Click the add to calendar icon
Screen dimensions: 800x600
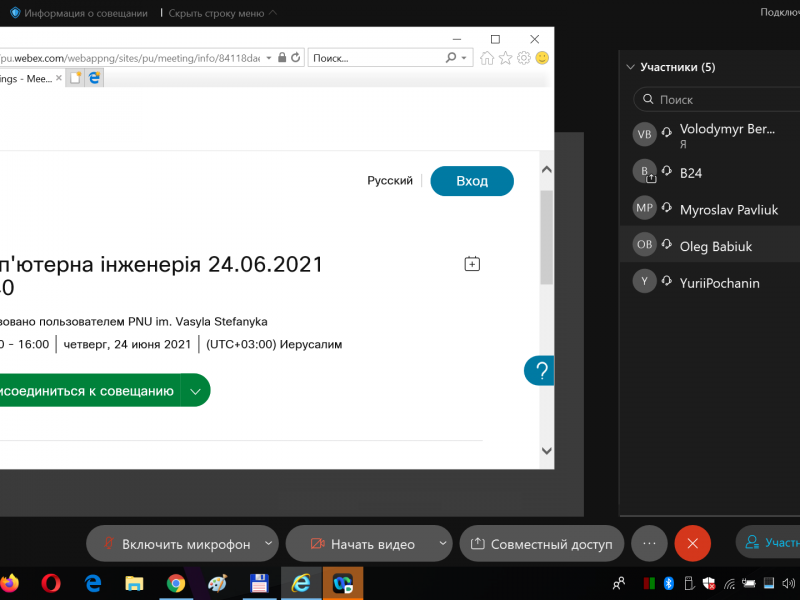coord(472,264)
